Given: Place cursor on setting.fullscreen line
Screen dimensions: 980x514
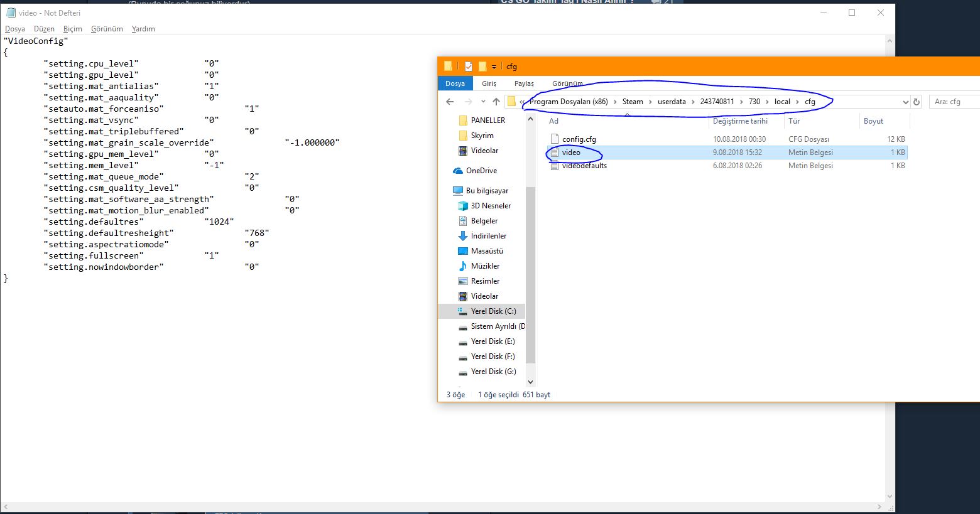Looking at the screenshot, I should click(x=131, y=256).
